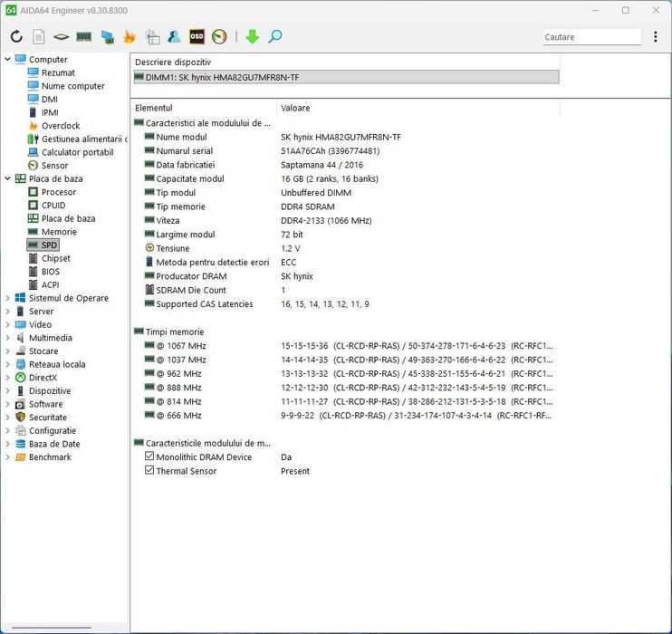Select the ACPI tree item
Viewport: 672px width, 634px height.
pos(50,285)
